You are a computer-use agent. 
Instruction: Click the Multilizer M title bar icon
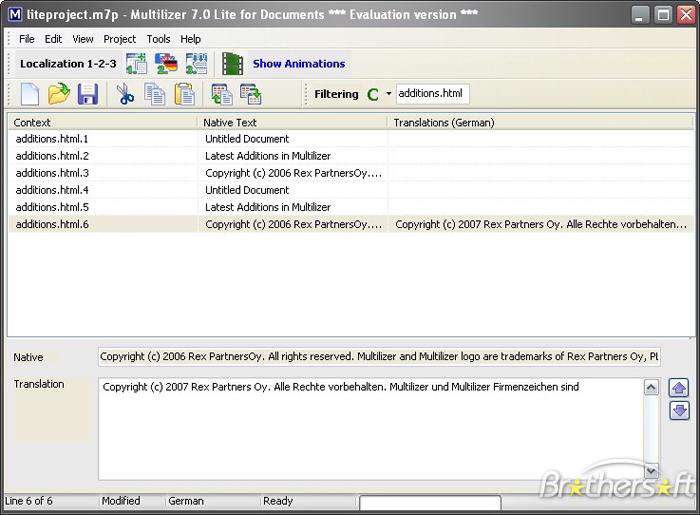[15, 15]
